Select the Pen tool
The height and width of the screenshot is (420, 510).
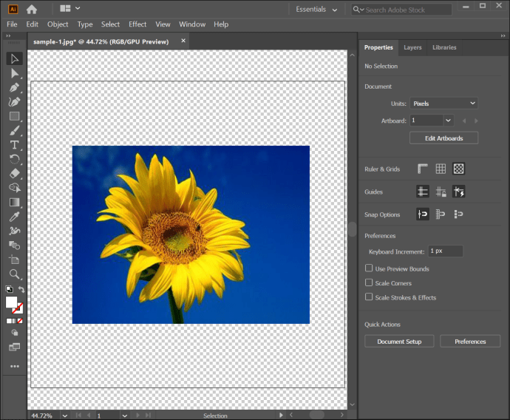tap(14, 88)
